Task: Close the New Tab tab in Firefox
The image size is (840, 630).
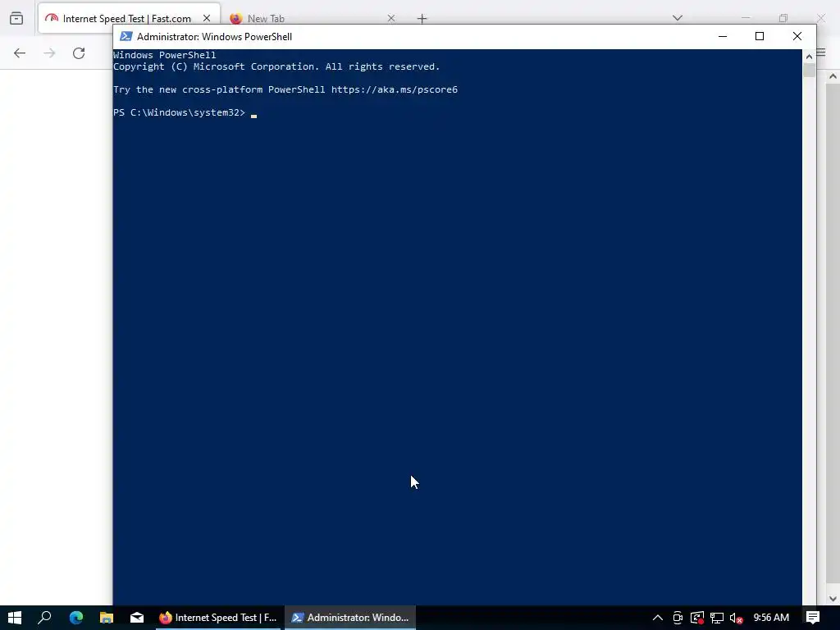Action: (391, 18)
